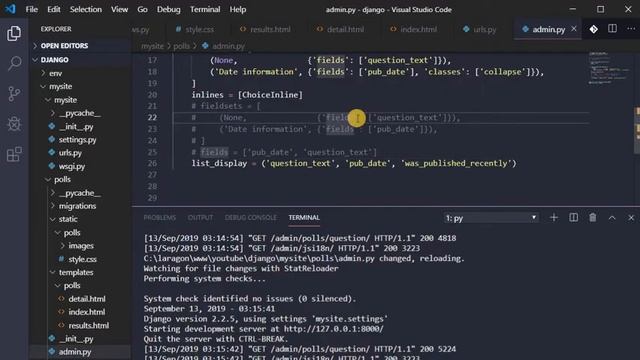This screenshot has height=360, width=640.
Task: Click terminal link http://127.0.0.1:8000/
Action: [333, 329]
